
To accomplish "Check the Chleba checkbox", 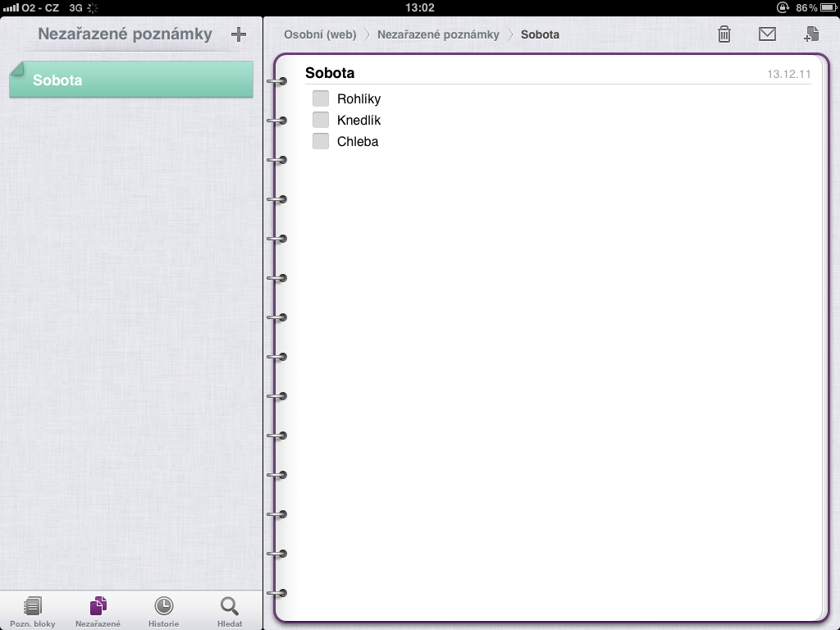I will click(x=321, y=141).
